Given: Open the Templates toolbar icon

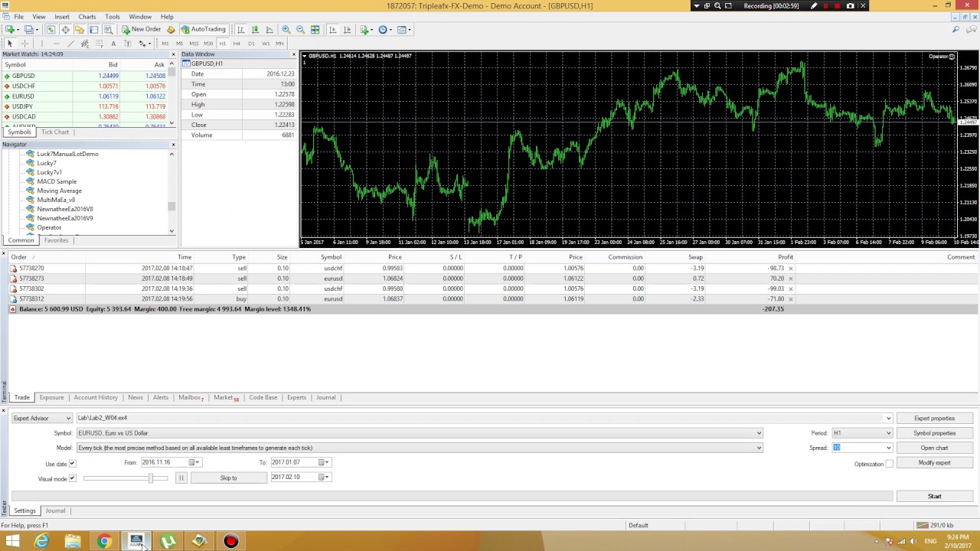Looking at the screenshot, I should (x=402, y=30).
